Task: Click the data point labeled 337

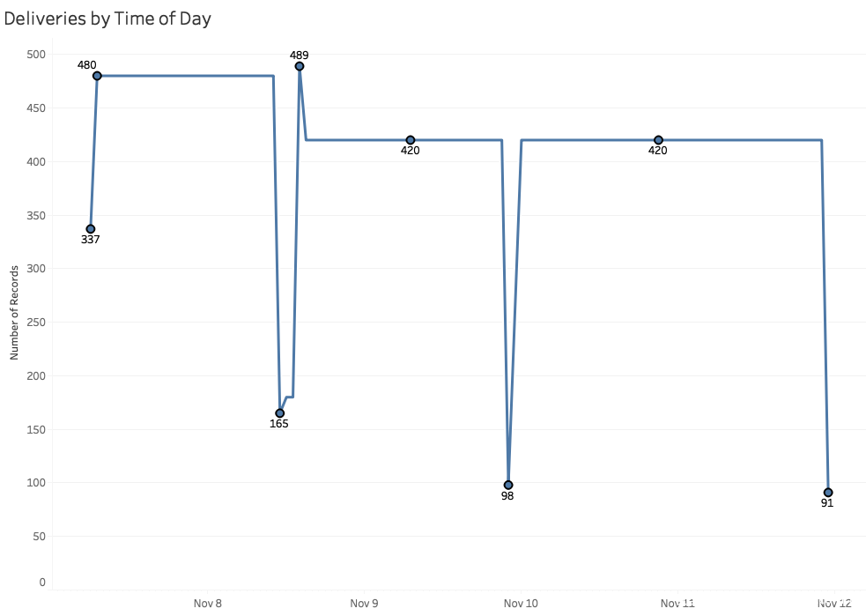Action: 90,229
